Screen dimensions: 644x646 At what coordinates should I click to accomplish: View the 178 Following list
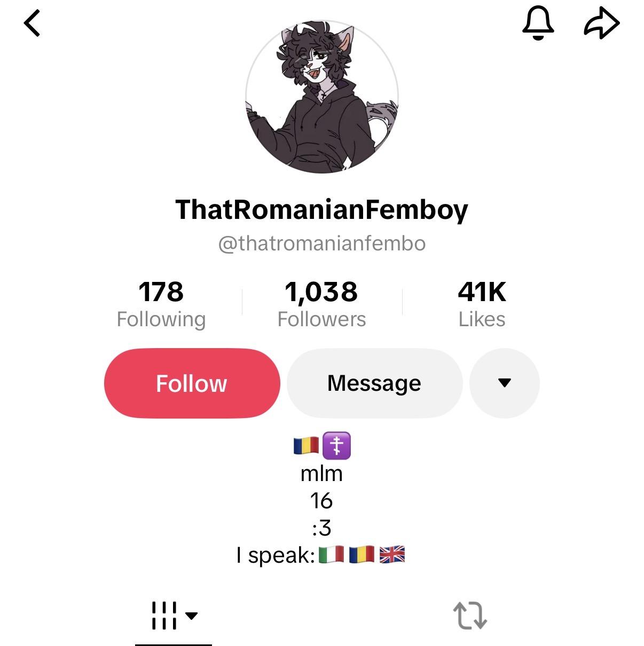pos(161,304)
